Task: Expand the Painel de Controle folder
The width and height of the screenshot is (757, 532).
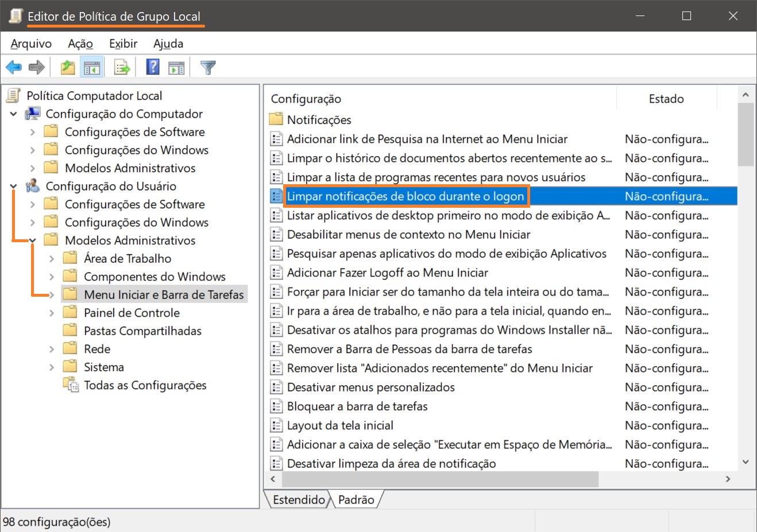Action: [52, 313]
